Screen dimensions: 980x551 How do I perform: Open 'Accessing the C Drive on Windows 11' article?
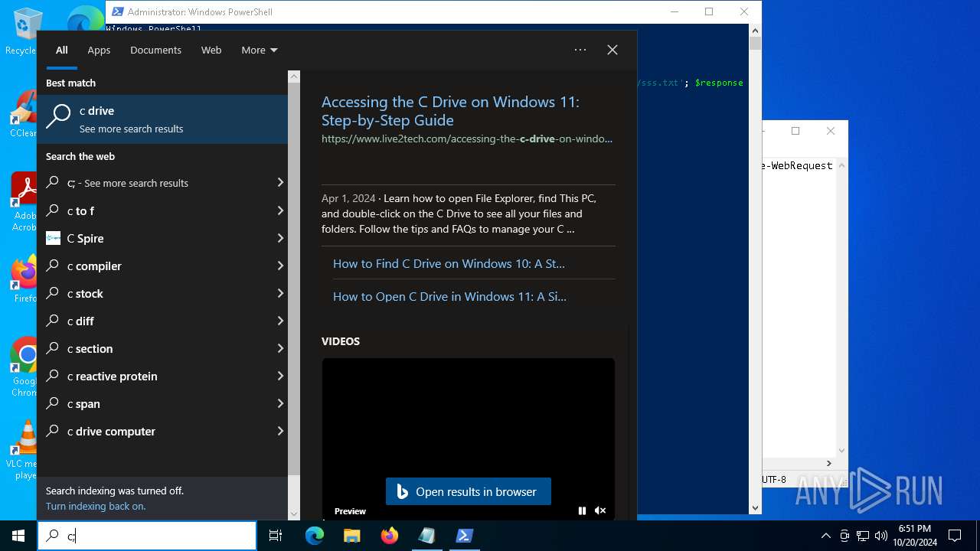pyautogui.click(x=450, y=111)
